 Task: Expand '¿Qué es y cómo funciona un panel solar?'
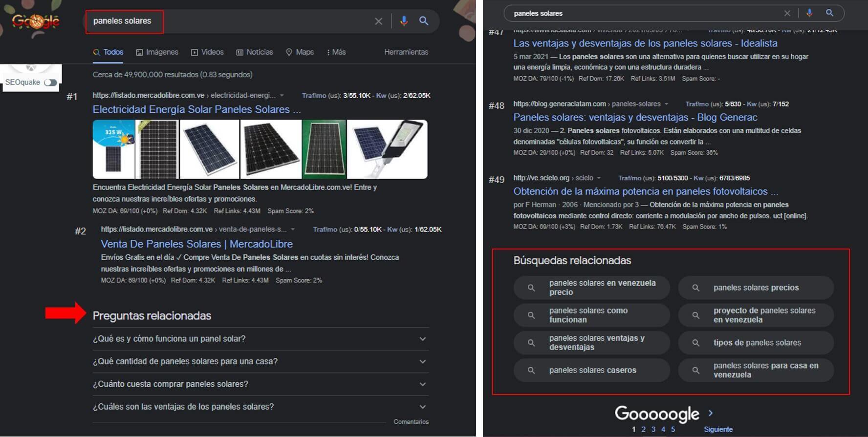(x=260, y=339)
